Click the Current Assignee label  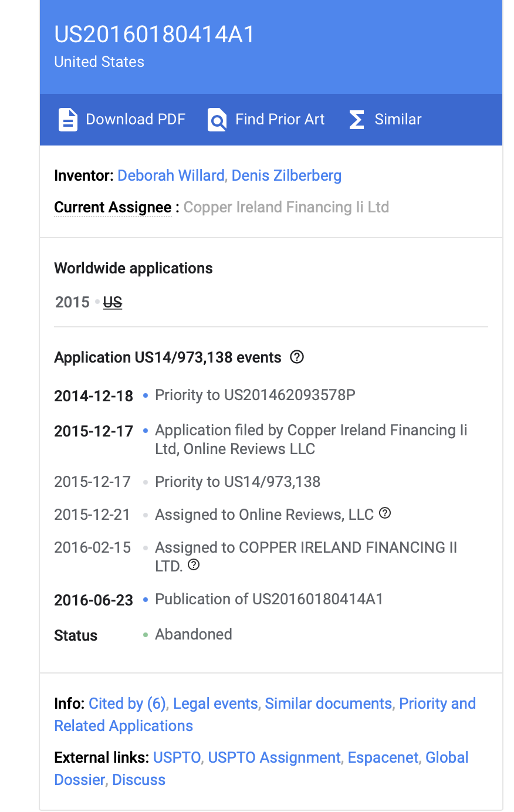(x=113, y=208)
